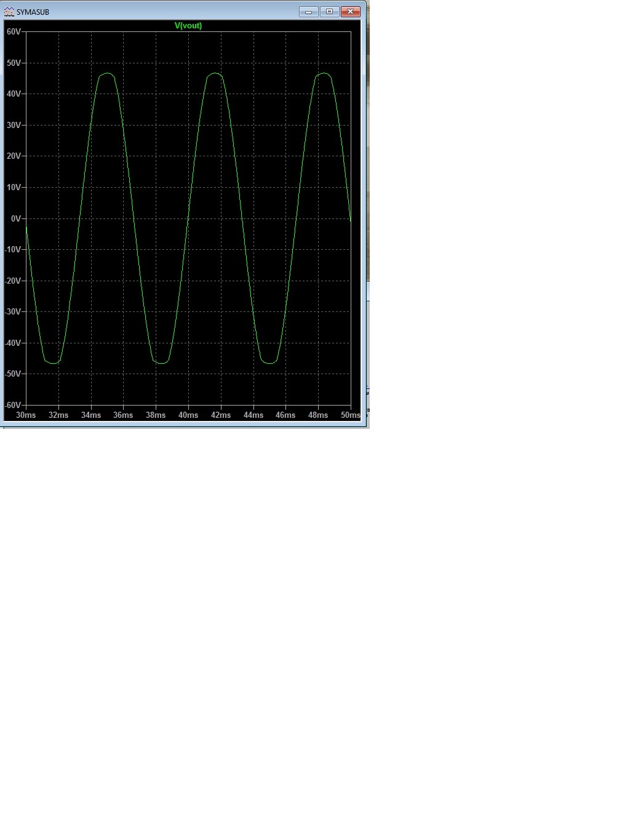Click the 38ms time axis label

coord(156,415)
